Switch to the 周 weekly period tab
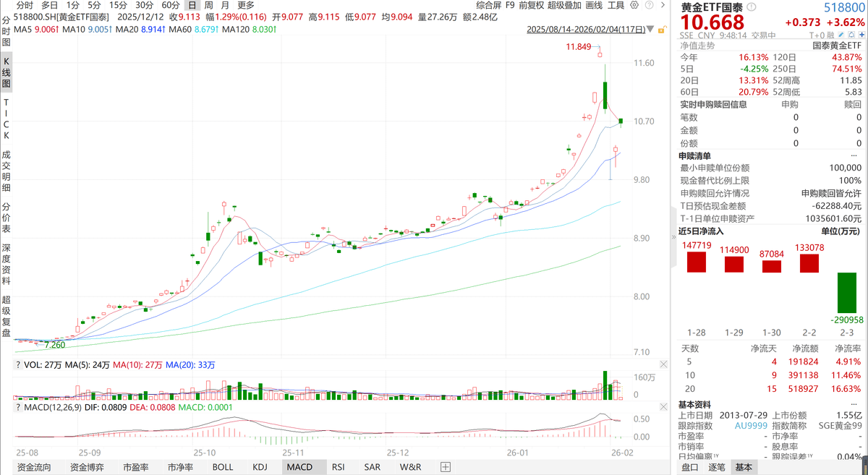 pyautogui.click(x=208, y=5)
